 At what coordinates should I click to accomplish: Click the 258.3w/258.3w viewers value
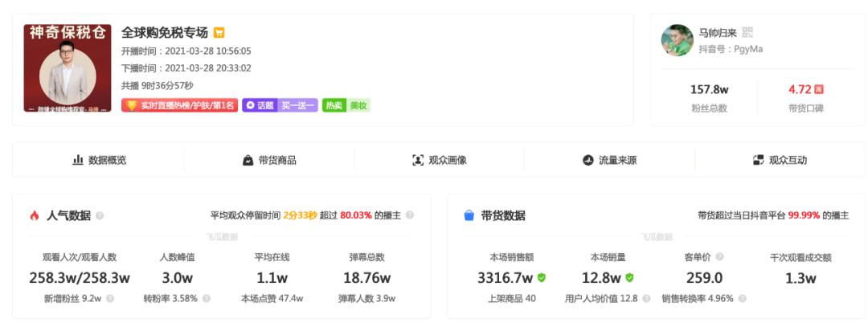coord(80,278)
